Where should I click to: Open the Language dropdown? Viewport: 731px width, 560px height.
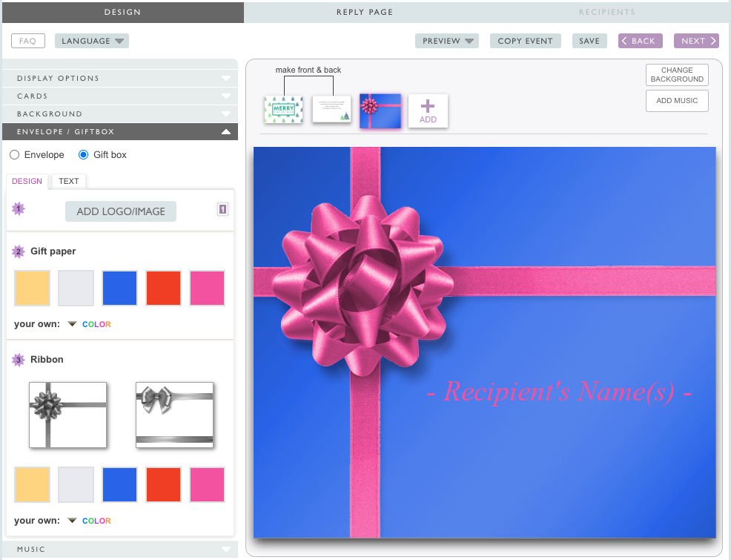92,41
